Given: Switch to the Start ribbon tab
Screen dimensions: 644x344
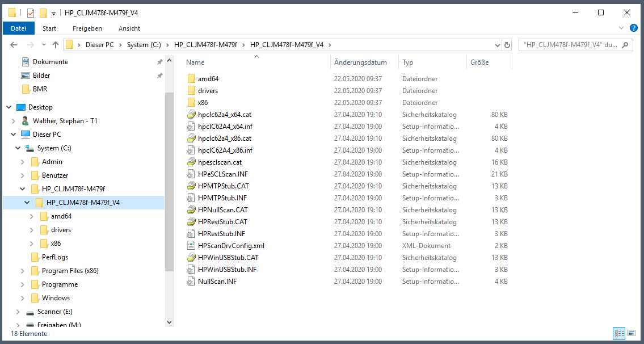Looking at the screenshot, I should [49, 28].
